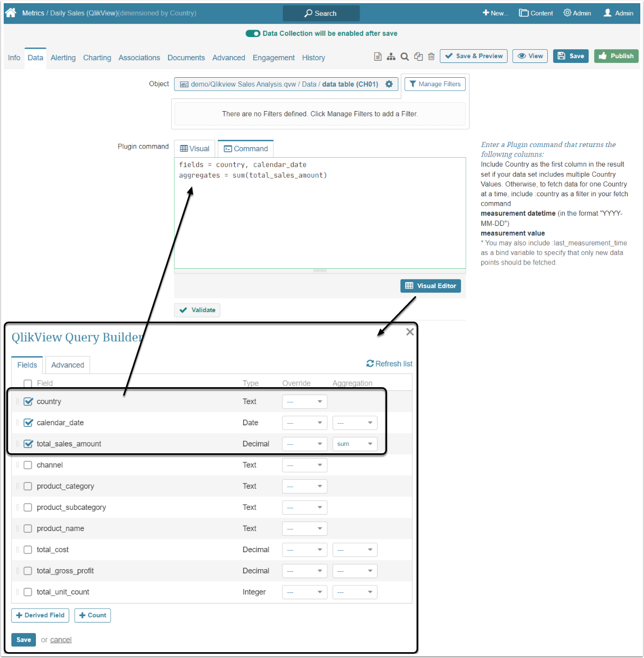Screen dimensions: 644x658
Task: Open the hierarchy tree icon in toolbar
Action: coord(391,57)
